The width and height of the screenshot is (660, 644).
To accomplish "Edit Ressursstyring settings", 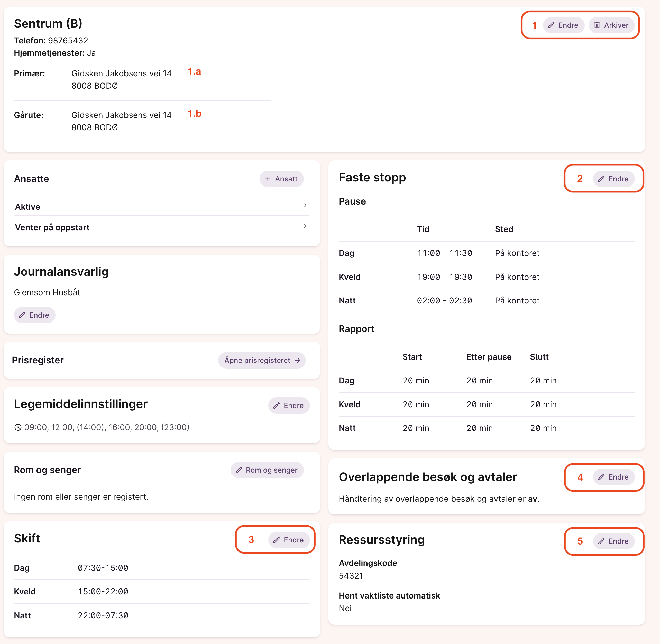I will click(x=613, y=541).
